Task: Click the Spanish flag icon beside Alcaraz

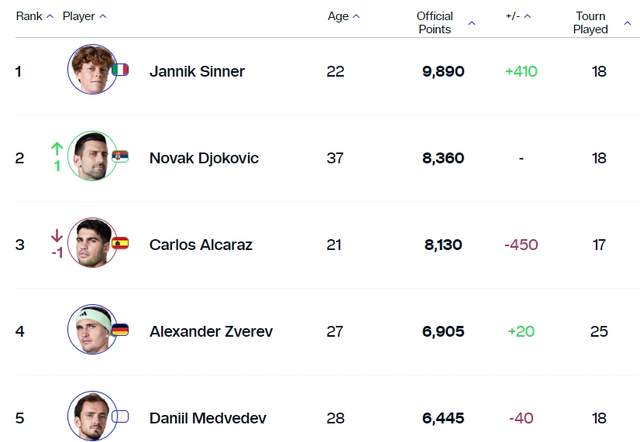Action: [x=120, y=243]
